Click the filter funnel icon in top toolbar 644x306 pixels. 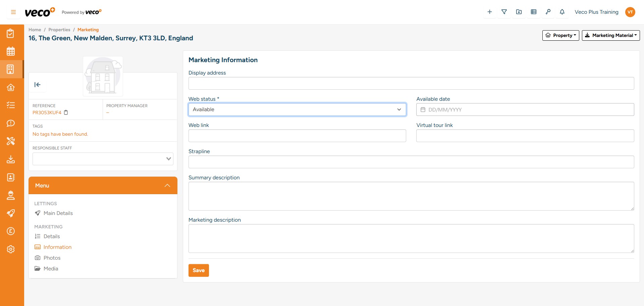coord(504,12)
